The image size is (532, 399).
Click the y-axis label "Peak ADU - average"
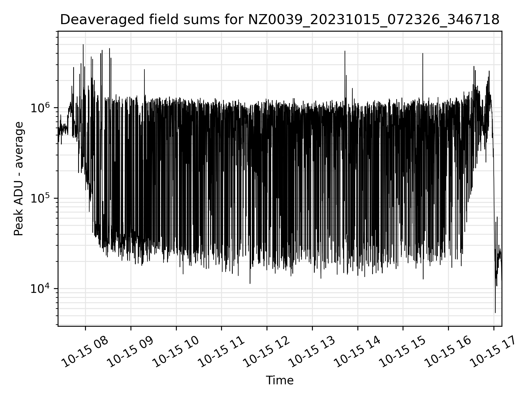[x=19, y=179]
